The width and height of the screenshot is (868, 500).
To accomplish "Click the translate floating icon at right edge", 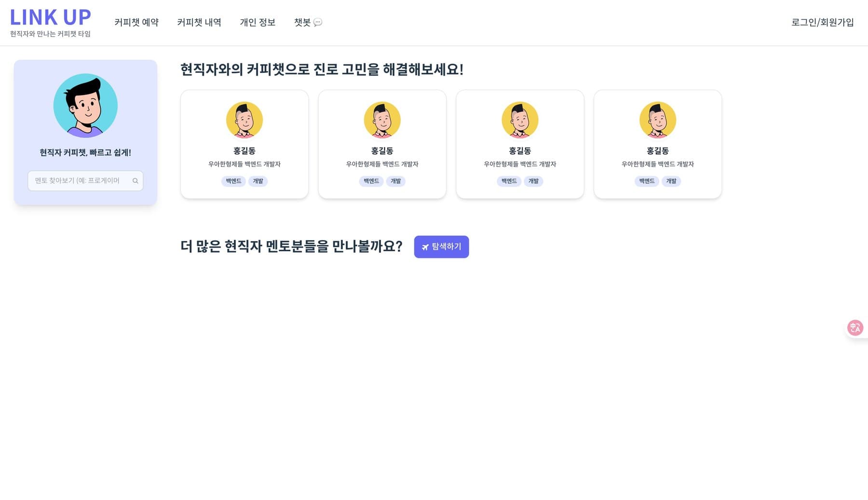I will click(855, 328).
